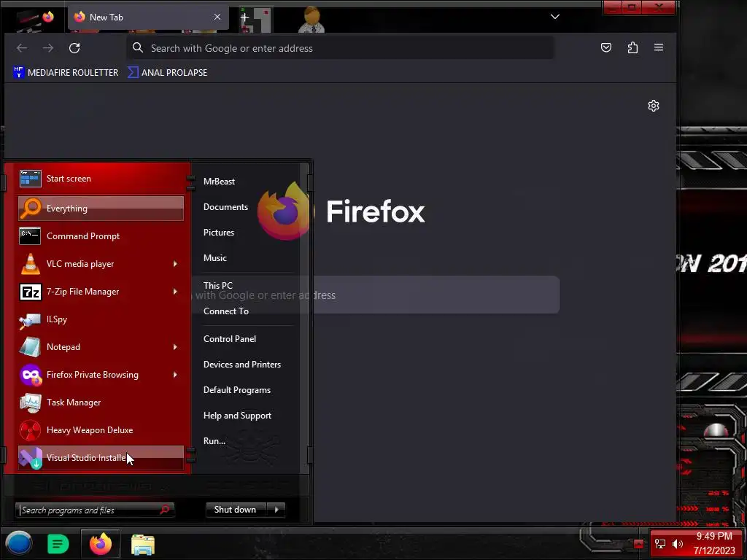This screenshot has height=560, width=747.
Task: Go back in Firefox
Action: coord(22,48)
